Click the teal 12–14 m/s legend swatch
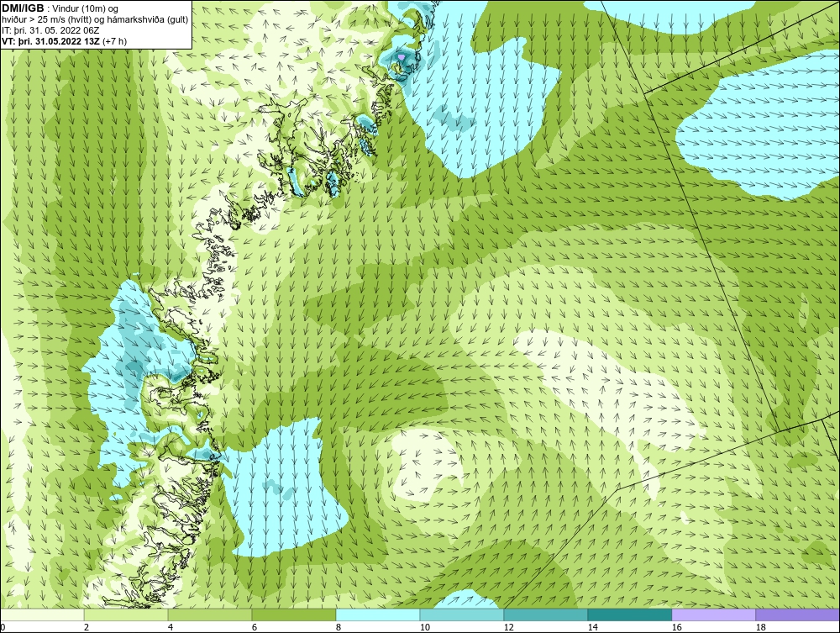Image resolution: width=840 pixels, height=633 pixels. (x=546, y=615)
